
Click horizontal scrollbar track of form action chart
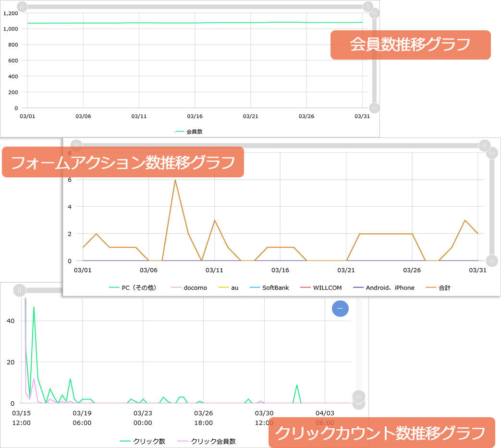click(280, 146)
